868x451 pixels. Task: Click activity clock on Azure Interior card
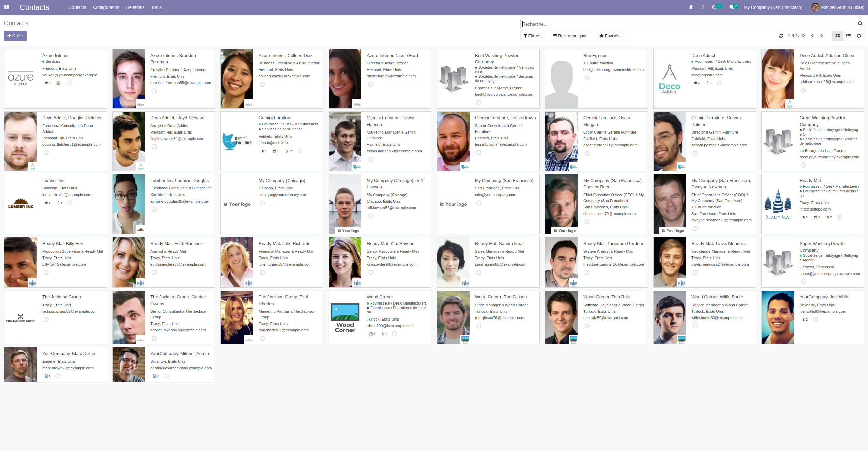click(70, 83)
